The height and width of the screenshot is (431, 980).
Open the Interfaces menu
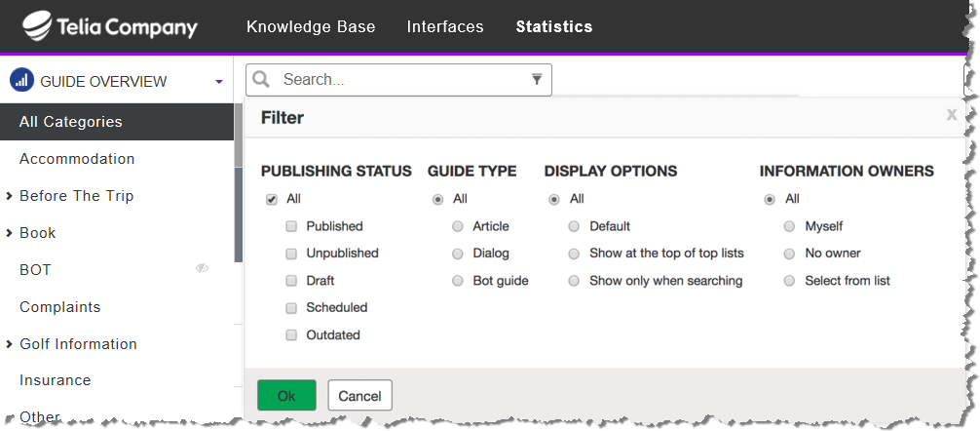[445, 27]
